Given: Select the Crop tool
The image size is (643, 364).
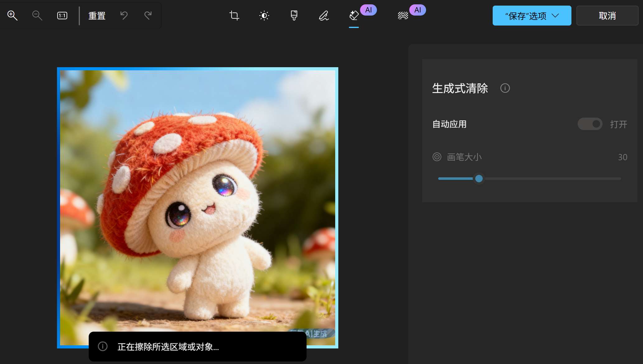Looking at the screenshot, I should pos(234,16).
